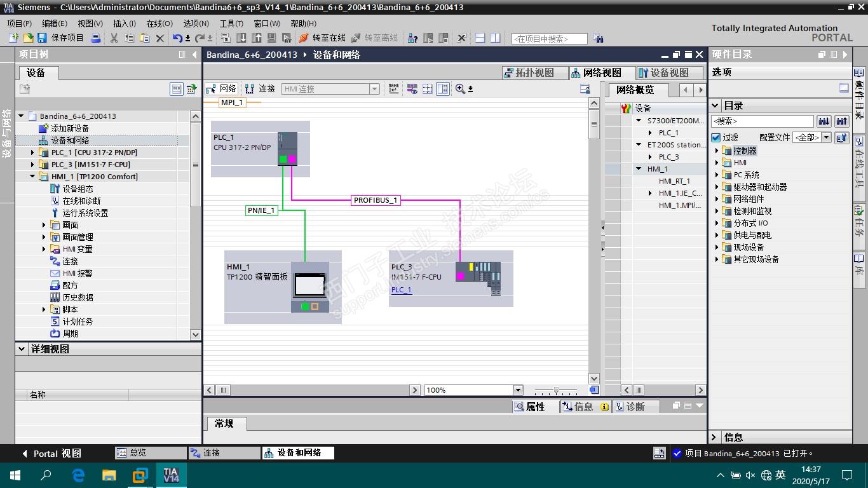Click the PLC_1 link under PLC_3 device

pos(402,290)
